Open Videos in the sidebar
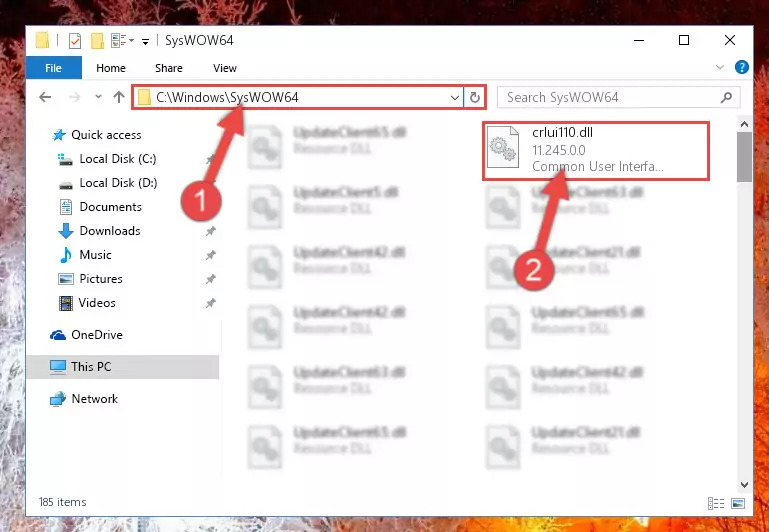This screenshot has height=532, width=769. point(97,303)
